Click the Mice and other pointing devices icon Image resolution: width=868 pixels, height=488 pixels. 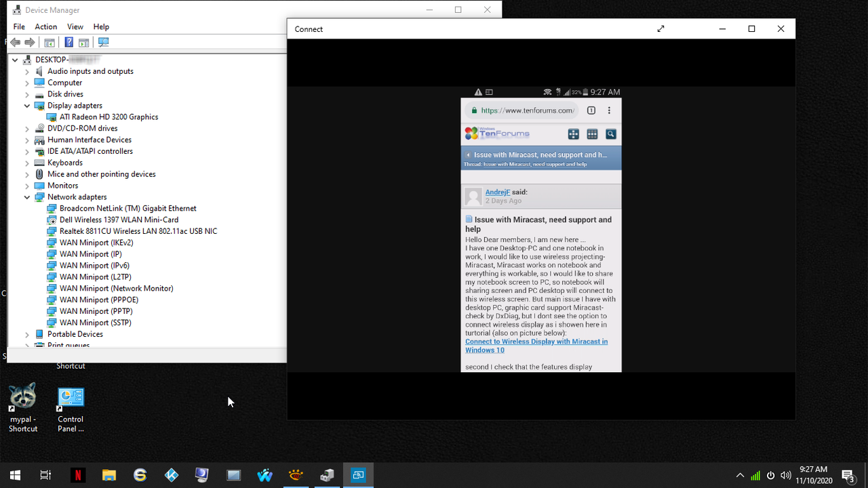pos(39,174)
